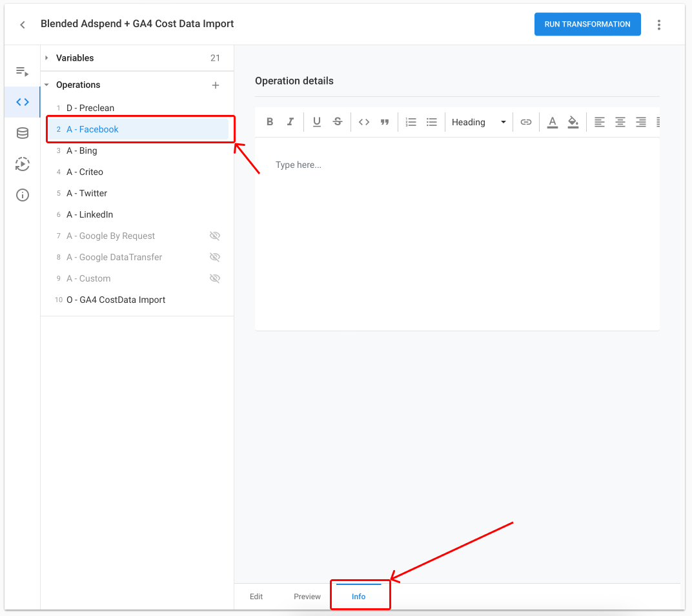Select the A - Facebook operation
Image resolution: width=692 pixels, height=616 pixels.
(137, 129)
